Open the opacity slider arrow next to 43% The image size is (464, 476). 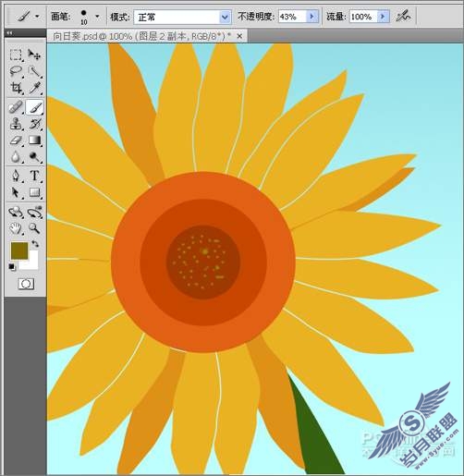click(311, 17)
